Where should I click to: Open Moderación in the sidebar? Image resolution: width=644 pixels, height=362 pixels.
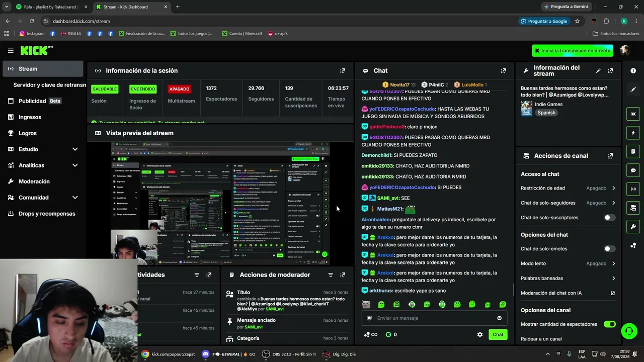coord(43,182)
